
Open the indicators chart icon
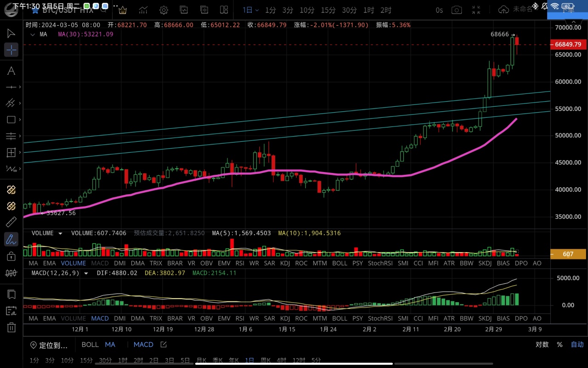(143, 10)
